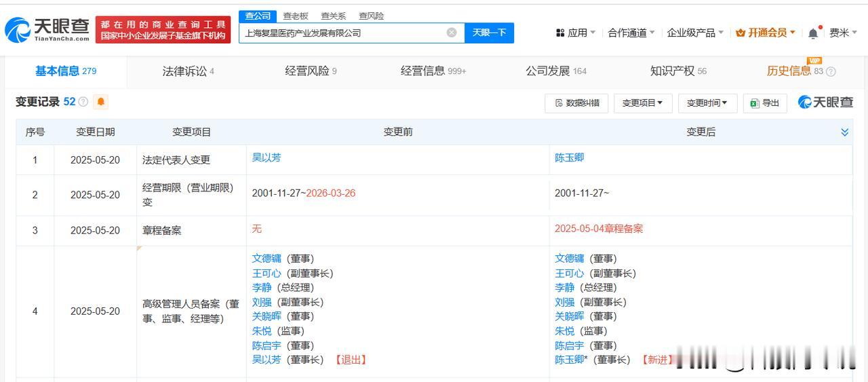Switch to the 基本信息 tab

66,71
